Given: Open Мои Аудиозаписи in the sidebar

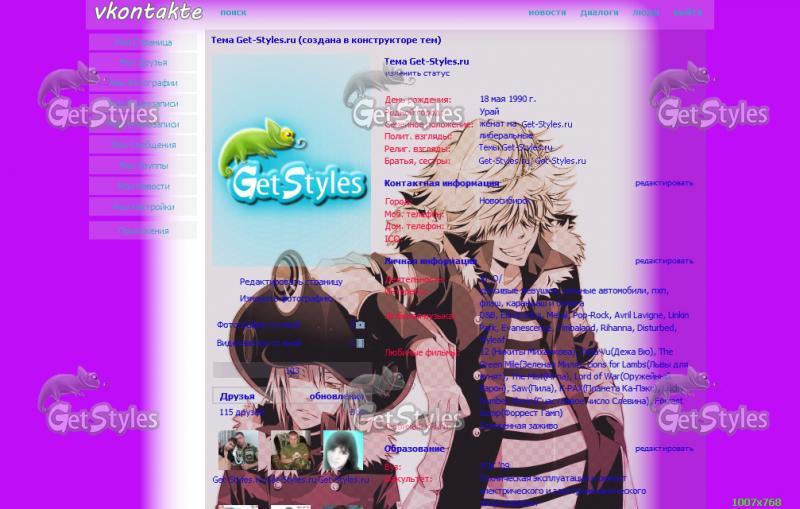Looking at the screenshot, I should [143, 124].
